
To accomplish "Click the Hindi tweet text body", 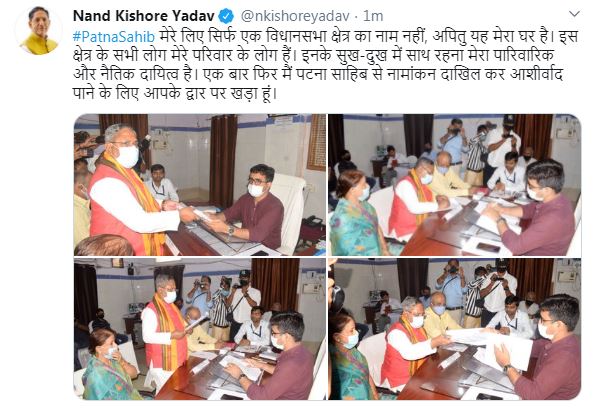I will [x=325, y=65].
